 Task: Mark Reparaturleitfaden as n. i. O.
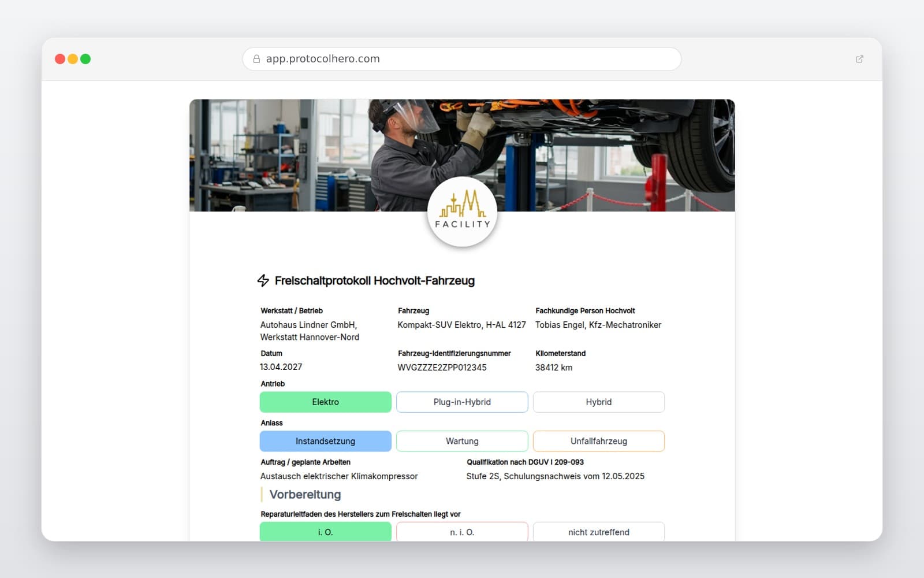pyautogui.click(x=462, y=532)
